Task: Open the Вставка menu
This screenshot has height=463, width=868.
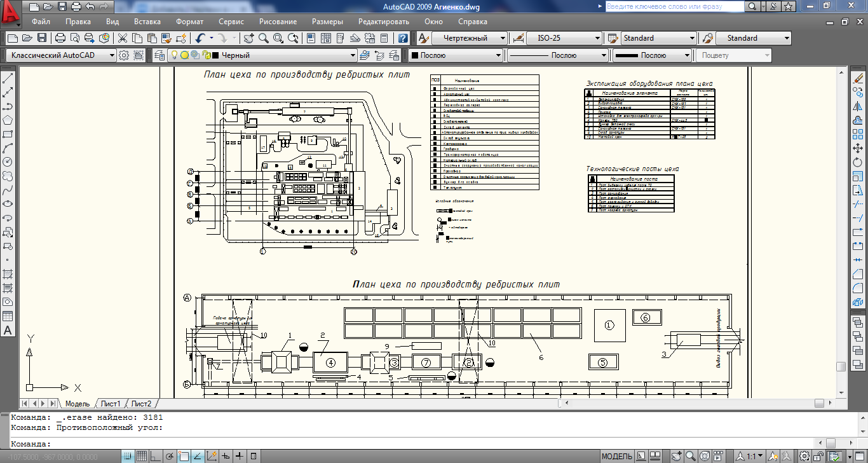Action: [147, 22]
